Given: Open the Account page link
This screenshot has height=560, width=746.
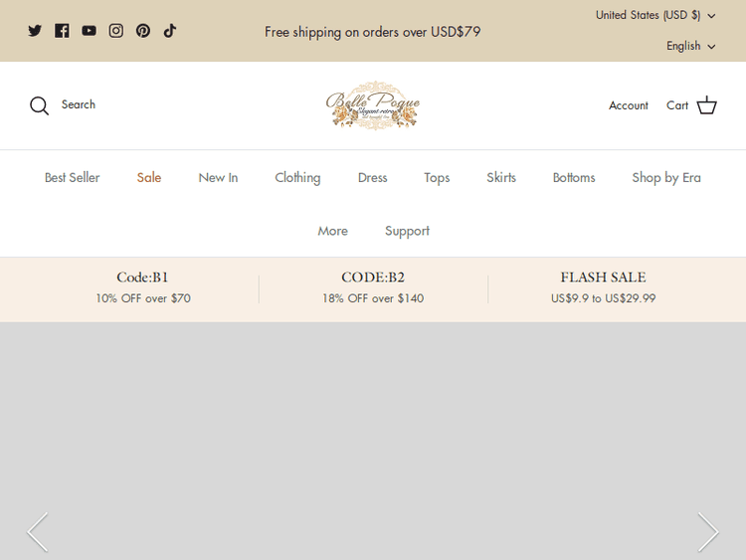Looking at the screenshot, I should 628,105.
